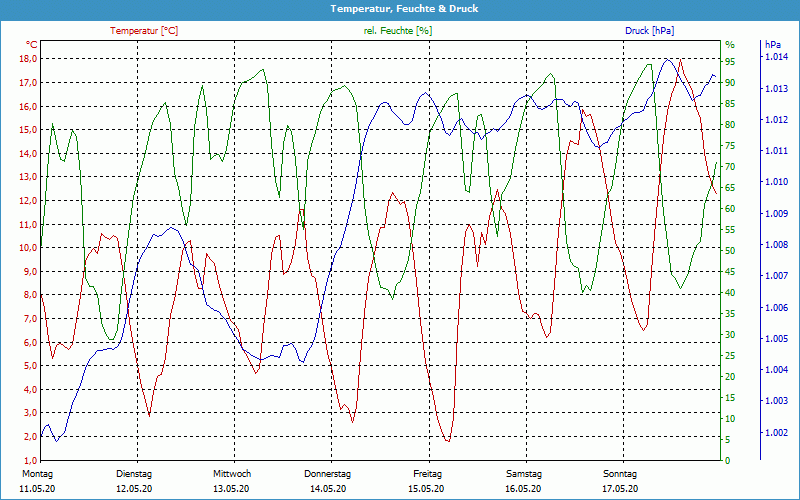Screen dimensions: 800x500
Task: Click humidity axis value '40'
Action: pyautogui.click(x=730, y=293)
